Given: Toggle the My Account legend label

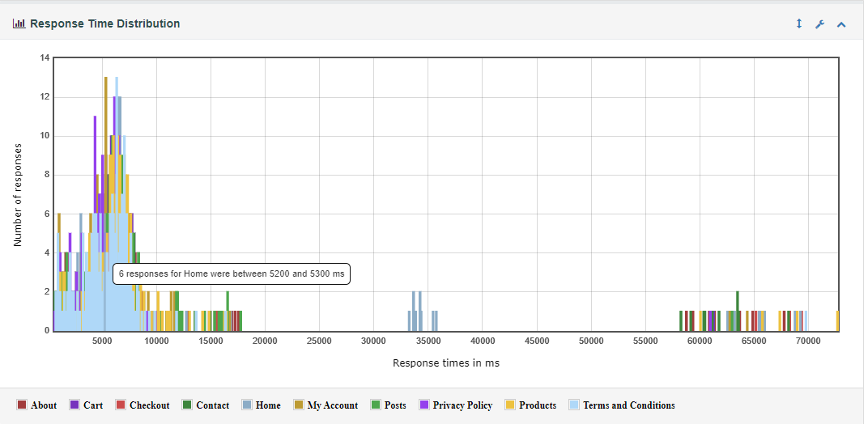Looking at the screenshot, I should pyautogui.click(x=333, y=405).
